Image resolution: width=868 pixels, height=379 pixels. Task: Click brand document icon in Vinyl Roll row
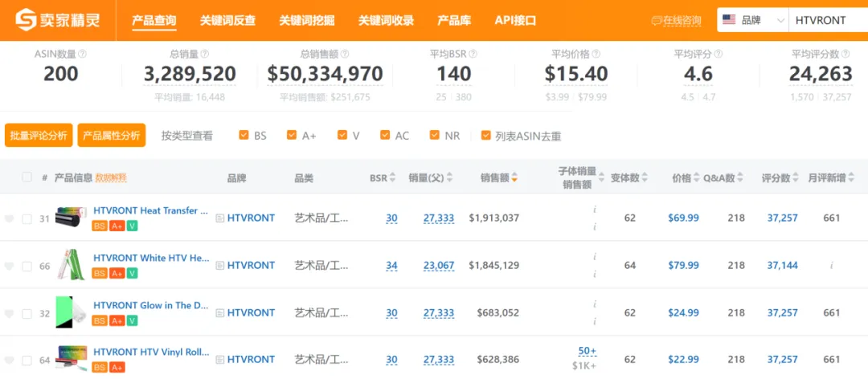(219, 360)
